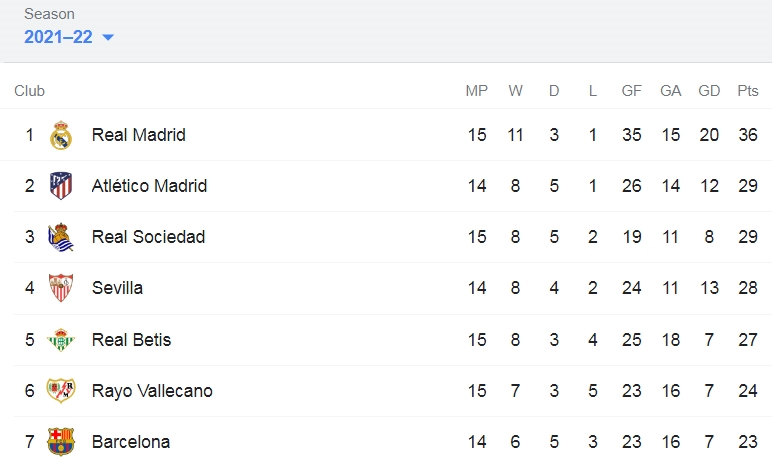772x465 pixels.
Task: Click the Atlético Madrid crest icon
Action: [61, 186]
